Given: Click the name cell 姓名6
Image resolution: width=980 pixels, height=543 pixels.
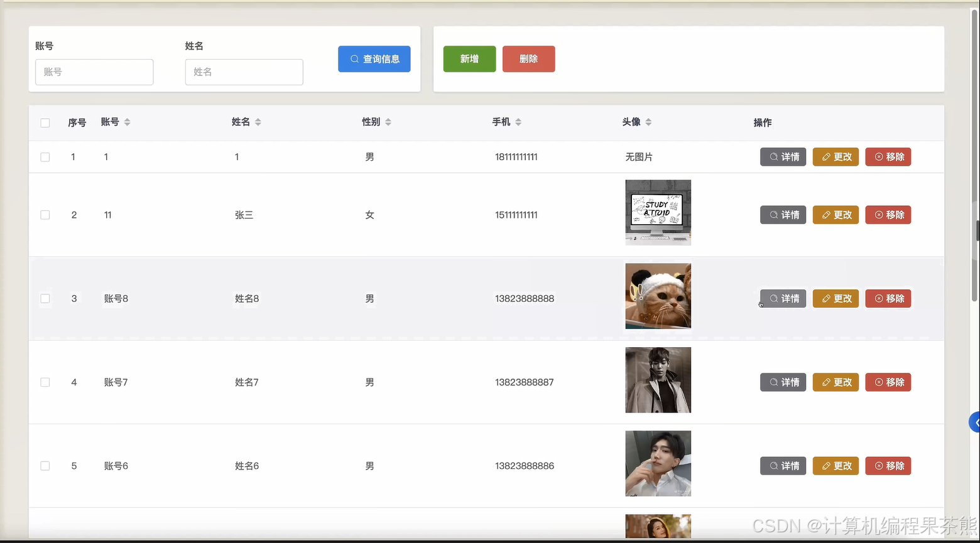Looking at the screenshot, I should tap(247, 466).
